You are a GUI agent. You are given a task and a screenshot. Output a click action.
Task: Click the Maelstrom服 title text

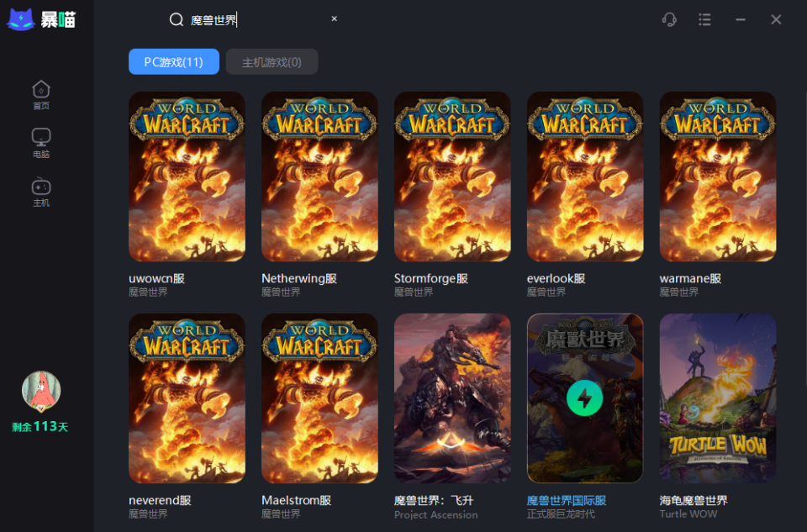pyautogui.click(x=296, y=500)
